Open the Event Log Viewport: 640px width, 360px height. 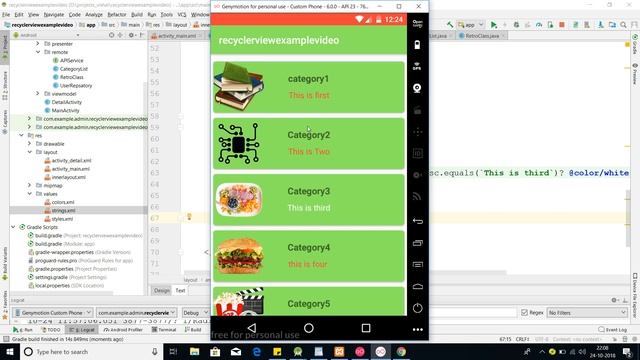coord(612,329)
